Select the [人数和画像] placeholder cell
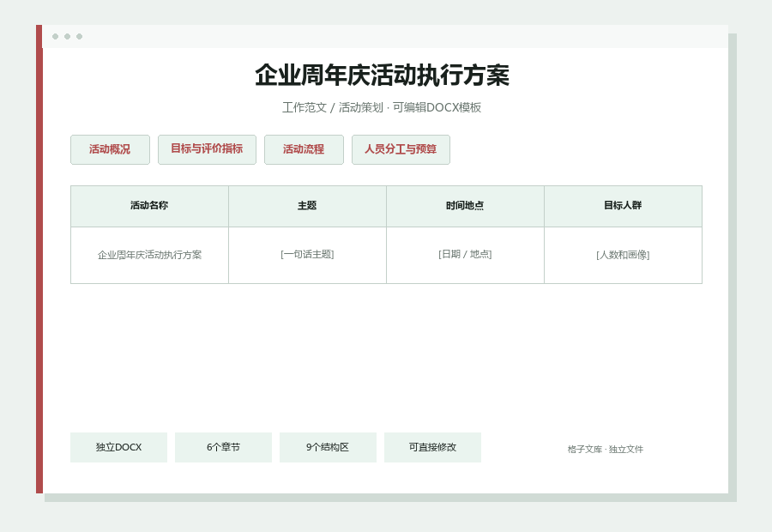Image resolution: width=772 pixels, height=532 pixels. [623, 255]
